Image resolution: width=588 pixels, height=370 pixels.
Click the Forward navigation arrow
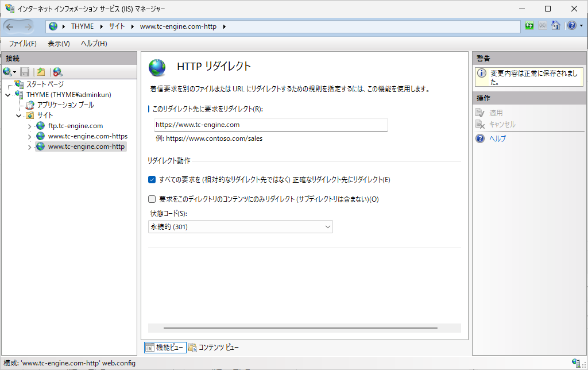pos(28,26)
